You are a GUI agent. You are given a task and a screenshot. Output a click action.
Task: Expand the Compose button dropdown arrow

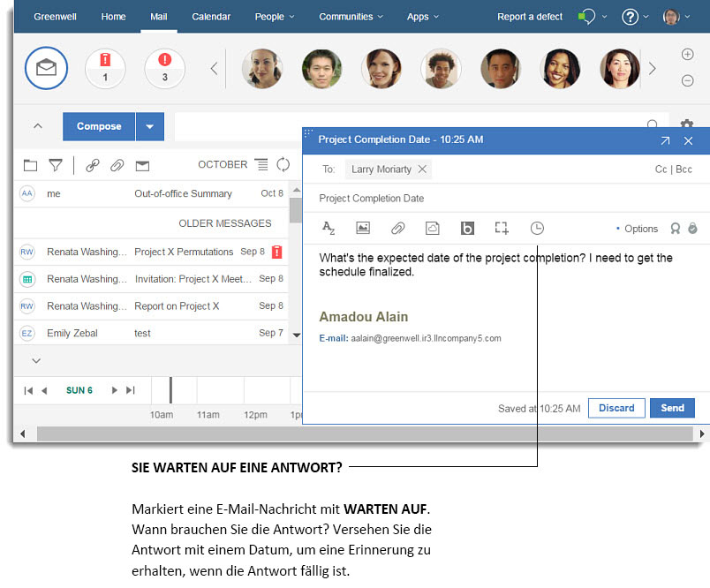pos(148,126)
